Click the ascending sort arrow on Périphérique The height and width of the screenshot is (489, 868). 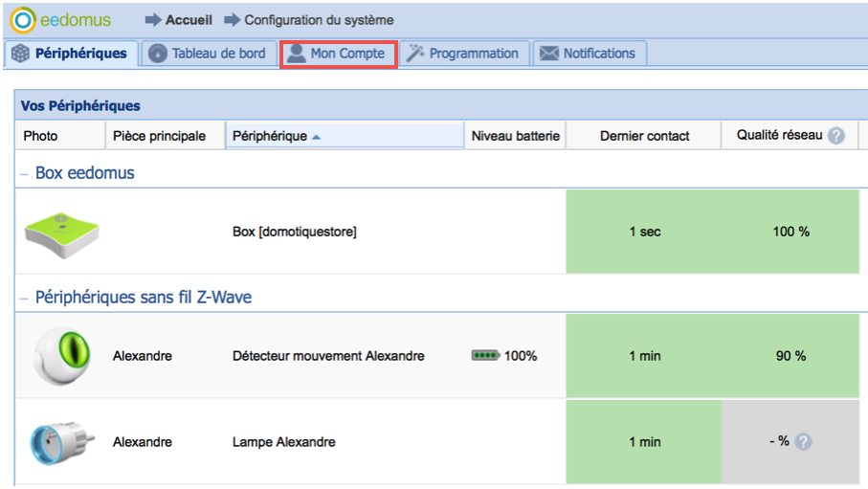317,137
